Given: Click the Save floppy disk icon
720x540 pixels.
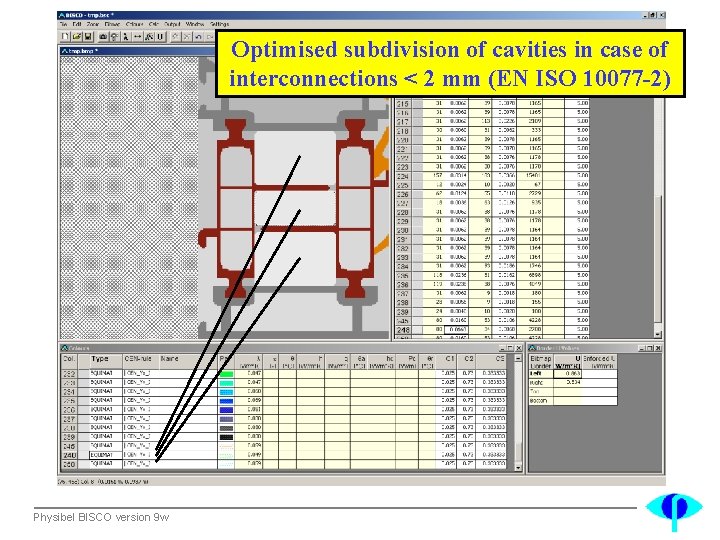Looking at the screenshot, I should click(x=88, y=36).
